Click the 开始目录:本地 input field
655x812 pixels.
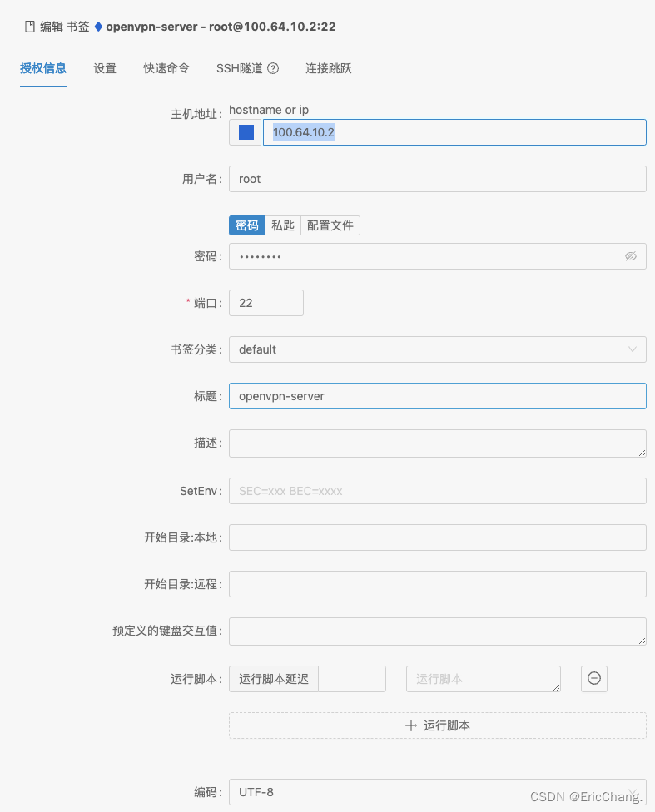click(437, 537)
